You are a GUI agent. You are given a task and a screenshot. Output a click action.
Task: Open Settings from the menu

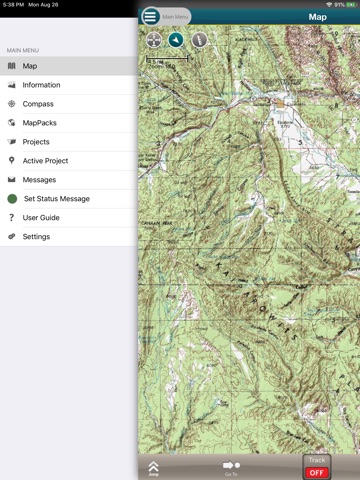coord(69,237)
